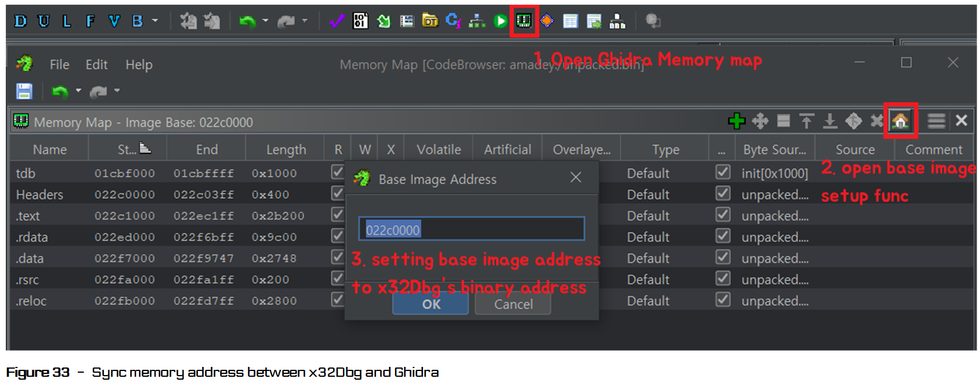This screenshot has height=382, width=980.
Task: Click the green play arrow icon
Action: click(x=500, y=21)
